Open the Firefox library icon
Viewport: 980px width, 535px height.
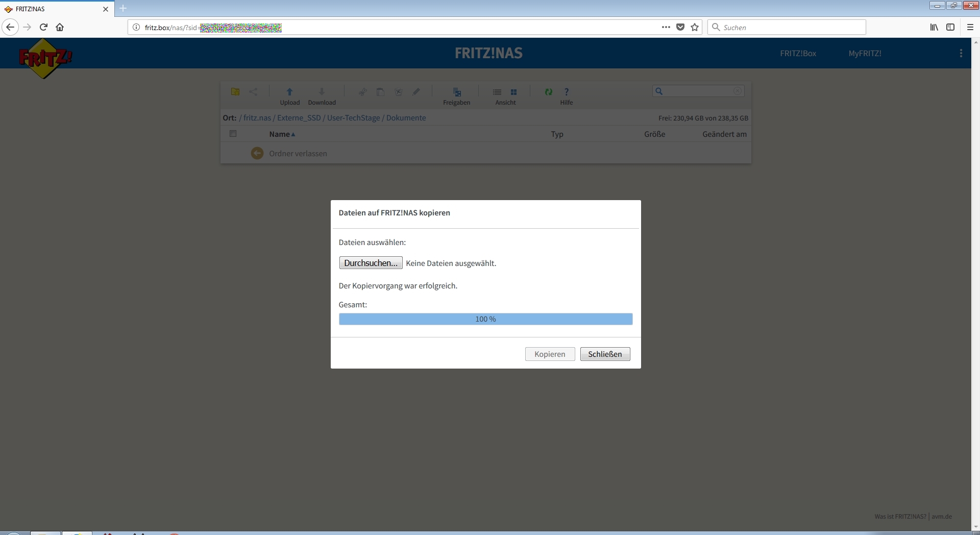pyautogui.click(x=934, y=27)
